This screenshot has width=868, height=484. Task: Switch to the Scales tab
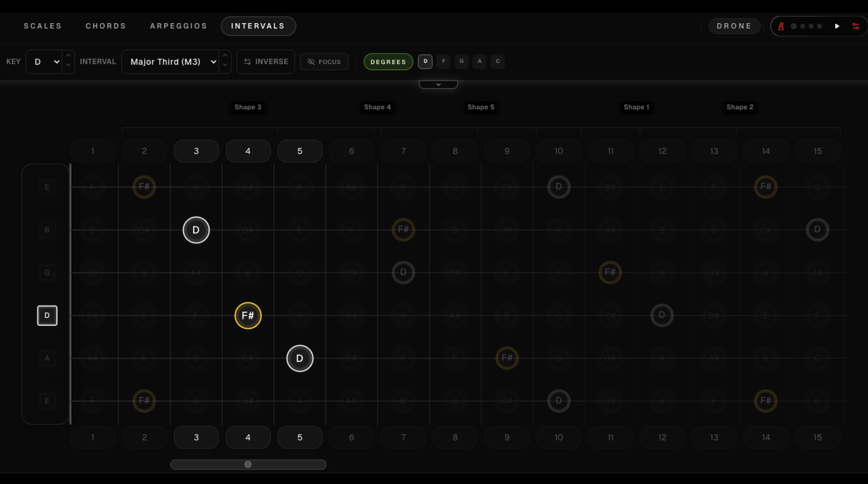(42, 26)
